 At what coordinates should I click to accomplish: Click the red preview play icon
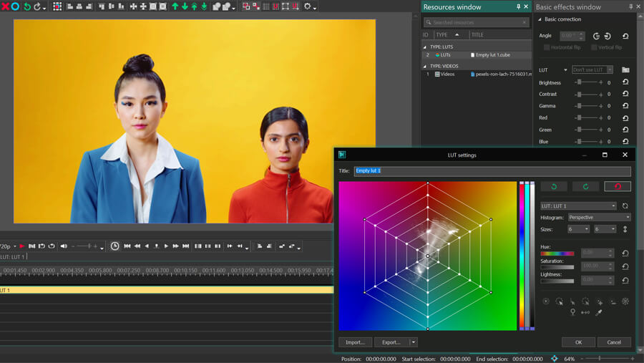point(21,246)
